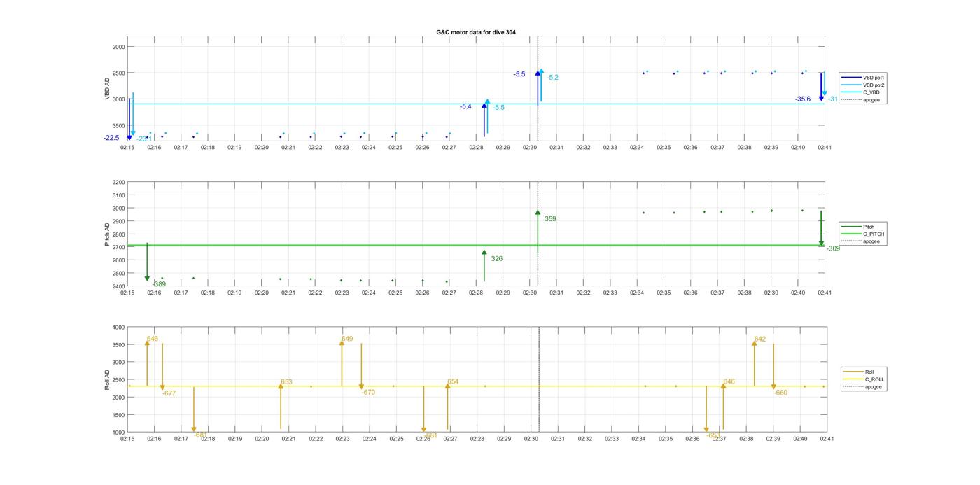This screenshot has width=980, height=485.
Task: Click the -5.2 data label in the VBD plot
Action: click(552, 78)
